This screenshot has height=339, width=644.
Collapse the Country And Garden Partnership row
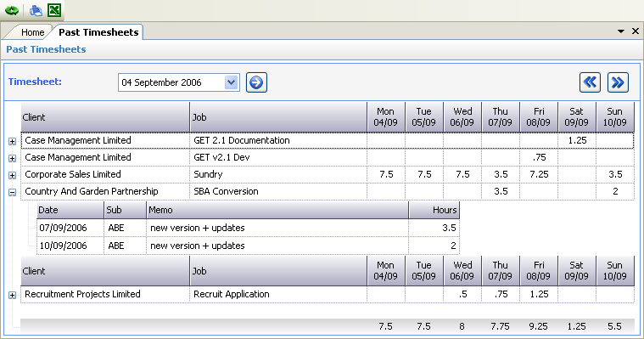pyautogui.click(x=13, y=192)
